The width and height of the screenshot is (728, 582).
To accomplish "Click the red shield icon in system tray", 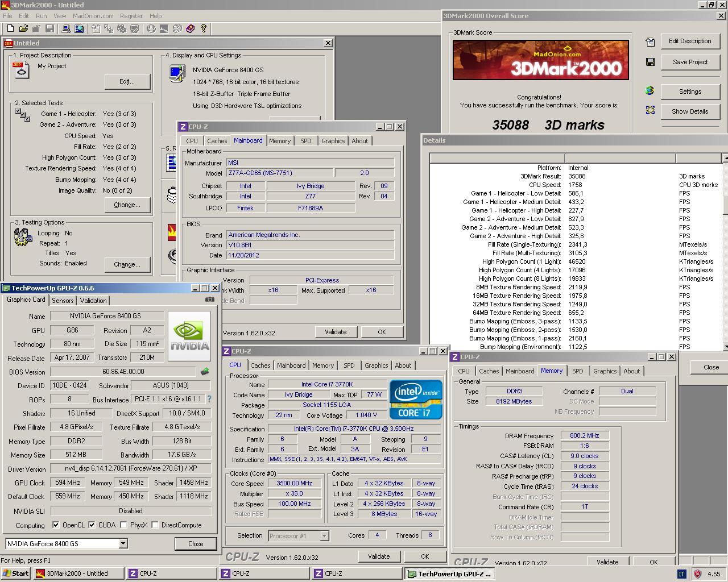I will click(x=697, y=573).
